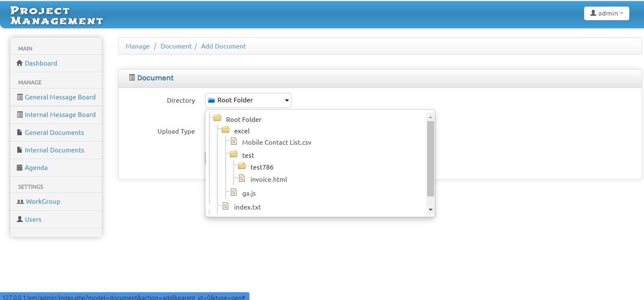
Task: Click the Mobile Contact List.csv file icon
Action: (234, 141)
